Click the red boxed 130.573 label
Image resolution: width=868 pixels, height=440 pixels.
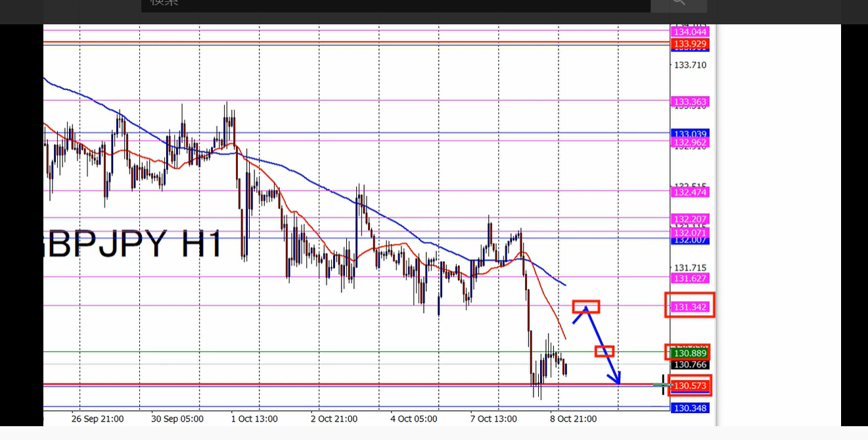690,386
